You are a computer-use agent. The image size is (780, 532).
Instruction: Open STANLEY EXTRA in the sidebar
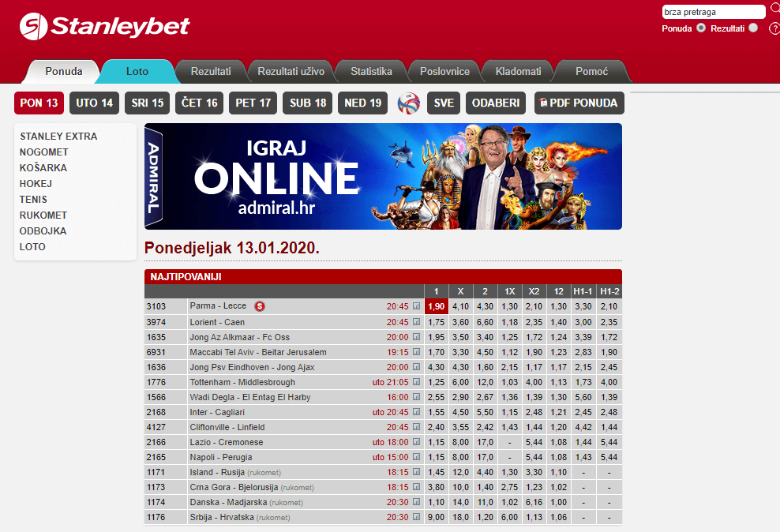(58, 137)
